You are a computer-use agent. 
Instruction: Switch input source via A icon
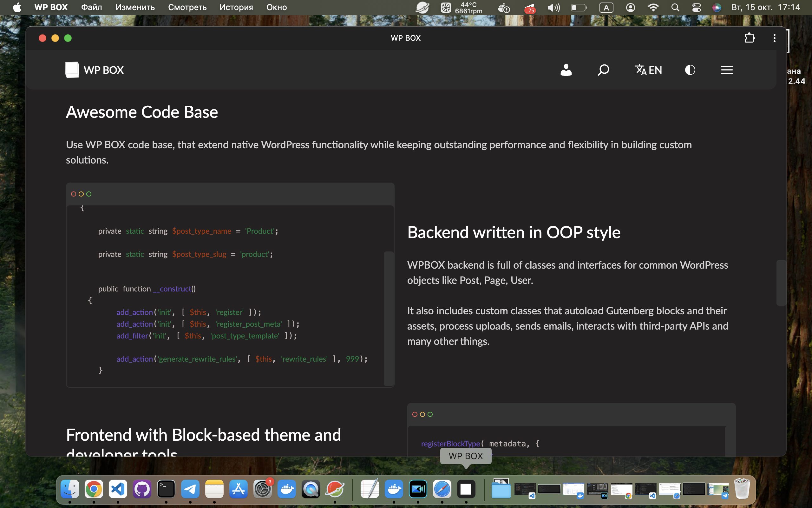(x=606, y=7)
